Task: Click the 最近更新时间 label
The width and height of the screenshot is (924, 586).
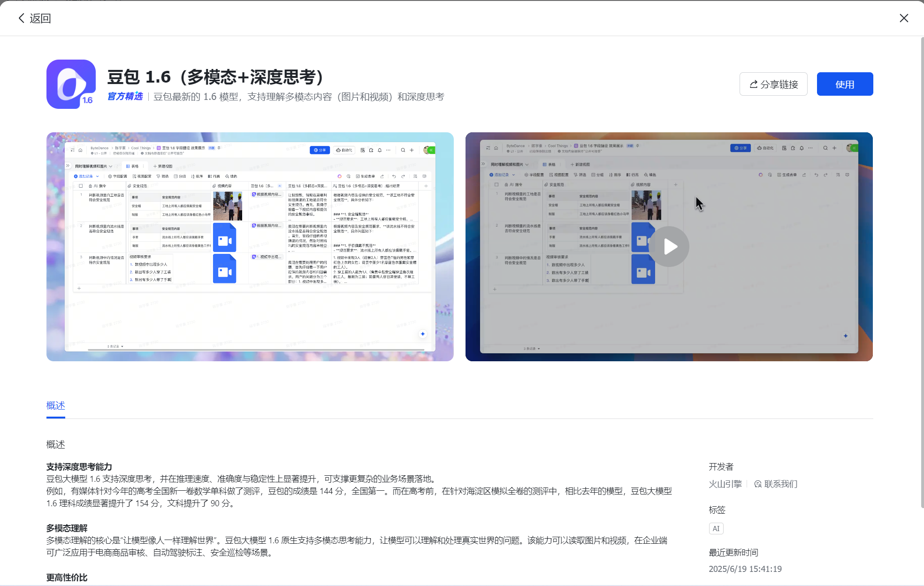Action: pyautogui.click(x=733, y=553)
